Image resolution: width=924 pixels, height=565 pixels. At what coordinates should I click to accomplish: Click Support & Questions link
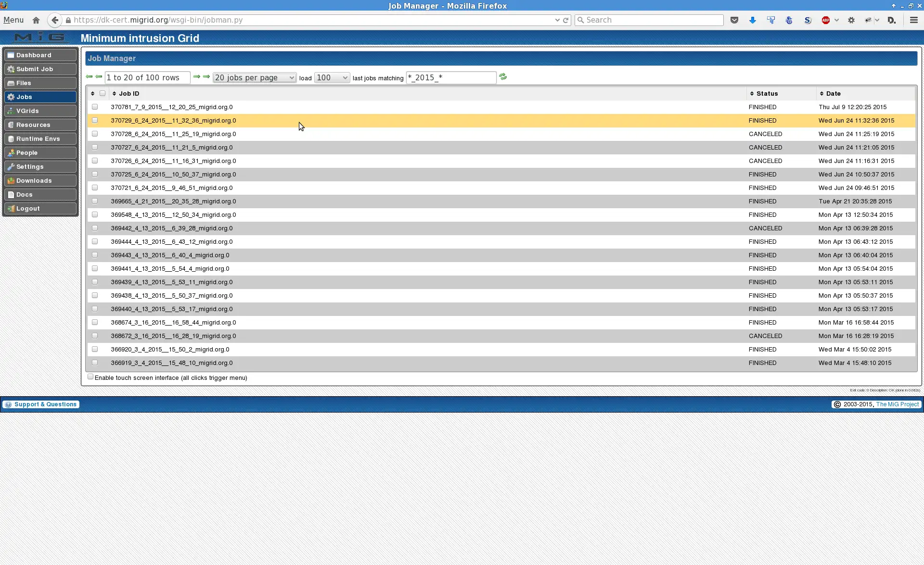point(45,404)
